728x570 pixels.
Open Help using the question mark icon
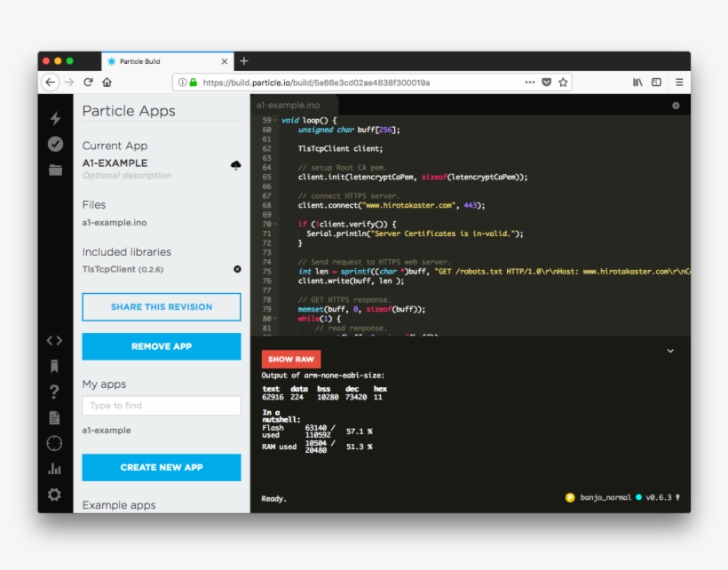54,390
